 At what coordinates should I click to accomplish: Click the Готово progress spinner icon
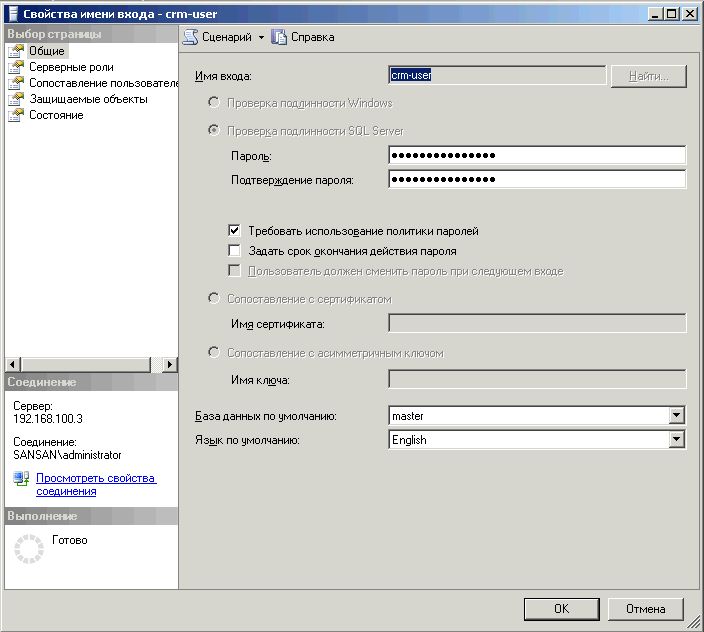coord(29,549)
